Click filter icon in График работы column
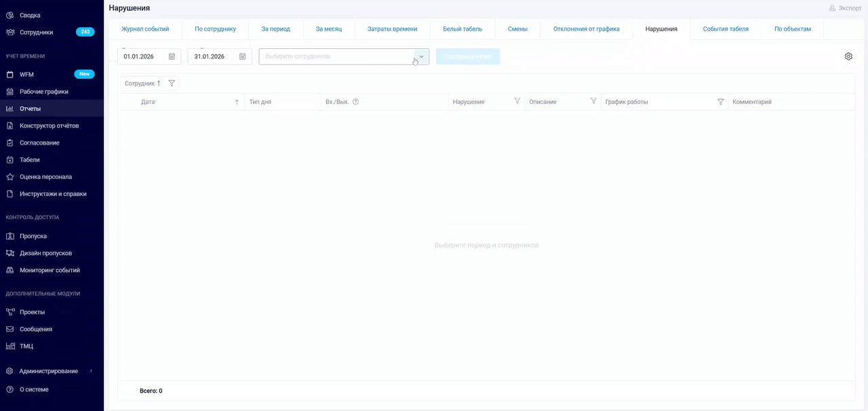 coord(720,102)
